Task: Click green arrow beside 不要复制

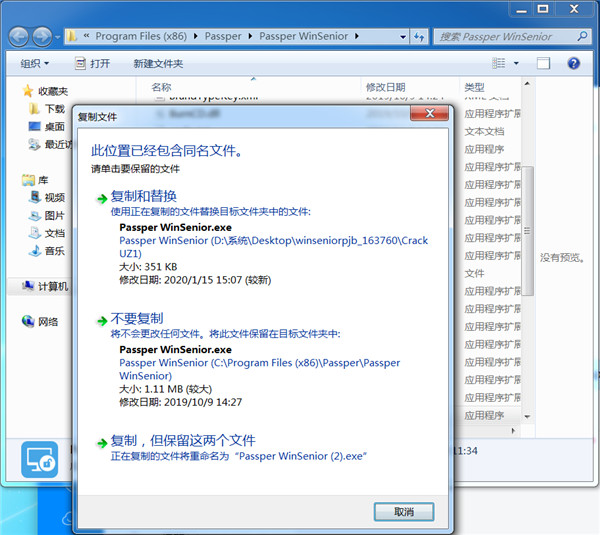Action: 102,321
